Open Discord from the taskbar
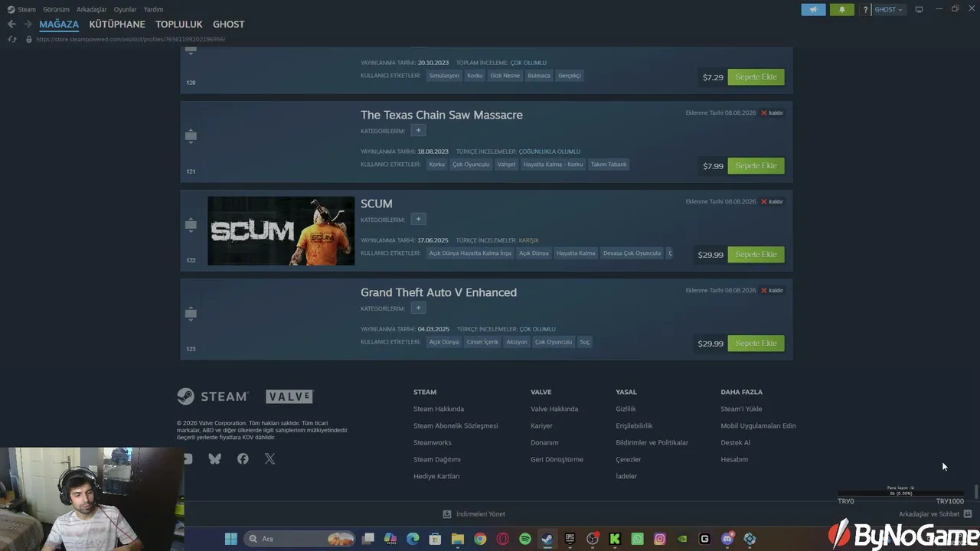This screenshot has width=980, height=551. [x=727, y=539]
